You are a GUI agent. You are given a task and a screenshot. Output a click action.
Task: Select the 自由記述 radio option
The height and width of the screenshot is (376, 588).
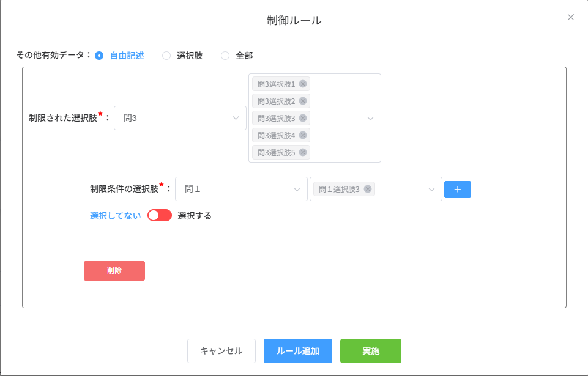pyautogui.click(x=100, y=56)
